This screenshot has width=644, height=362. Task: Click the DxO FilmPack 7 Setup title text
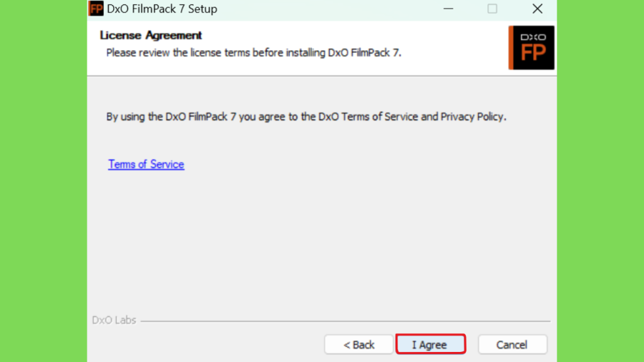tap(162, 9)
